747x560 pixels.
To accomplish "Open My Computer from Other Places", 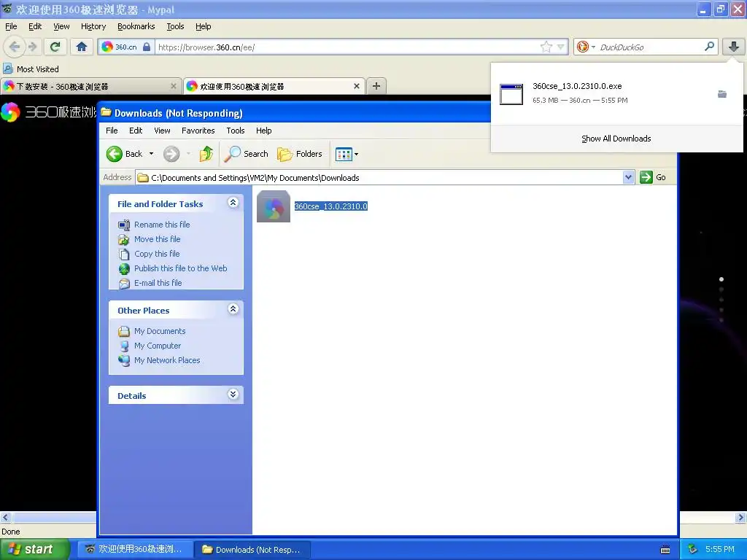I will [x=158, y=346].
